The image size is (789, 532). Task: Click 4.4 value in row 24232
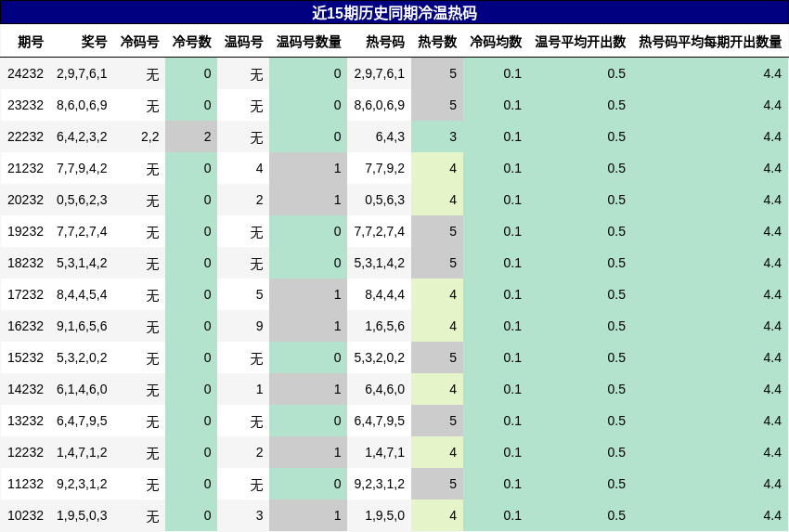pyautogui.click(x=772, y=73)
